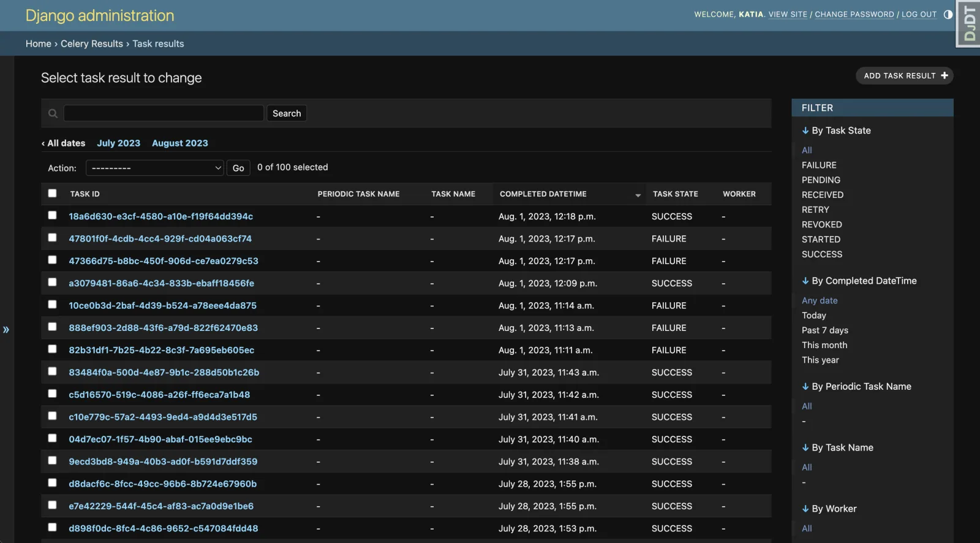The image size is (980, 543).
Task: Sort by Task State column header
Action: pyautogui.click(x=675, y=194)
